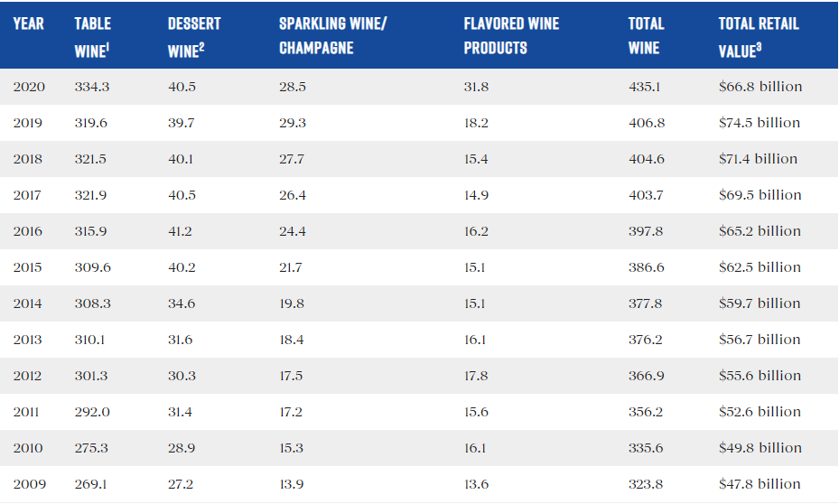Click the TOTAL RETAIL VALUE header
Image resolution: width=839 pixels, height=504 pixels.
[760, 37]
